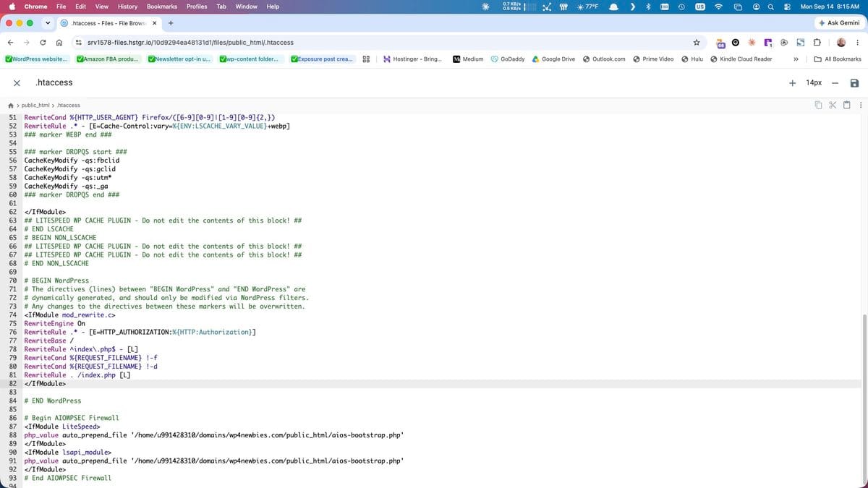Expand hidden bookmarks with the double chevron

(x=796, y=59)
